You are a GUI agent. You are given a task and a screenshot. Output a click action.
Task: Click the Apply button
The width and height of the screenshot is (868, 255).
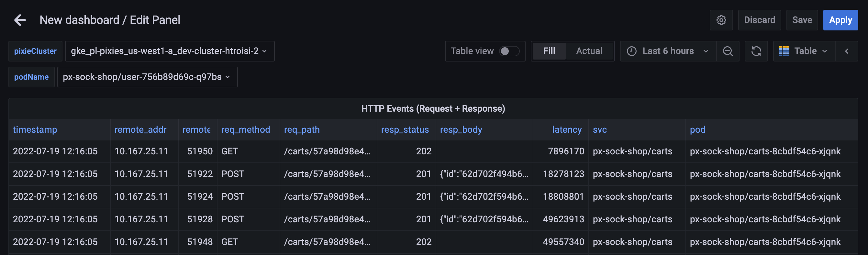point(840,20)
